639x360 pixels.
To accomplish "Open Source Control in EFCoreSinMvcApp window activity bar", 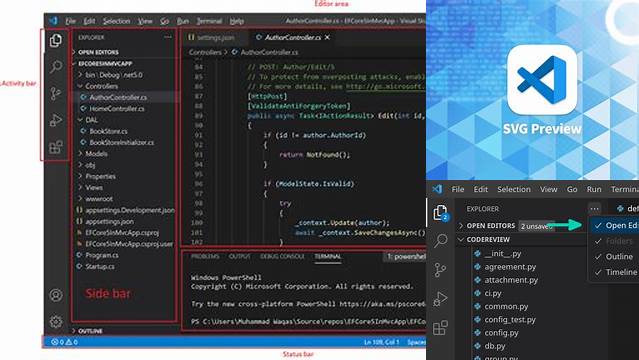I will click(x=55, y=93).
